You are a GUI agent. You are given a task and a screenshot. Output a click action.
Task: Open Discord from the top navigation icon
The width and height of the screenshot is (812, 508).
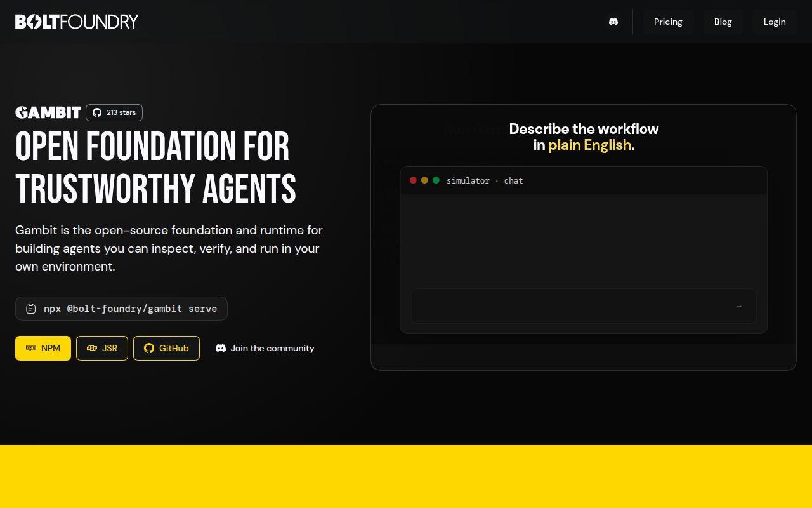pyautogui.click(x=613, y=22)
